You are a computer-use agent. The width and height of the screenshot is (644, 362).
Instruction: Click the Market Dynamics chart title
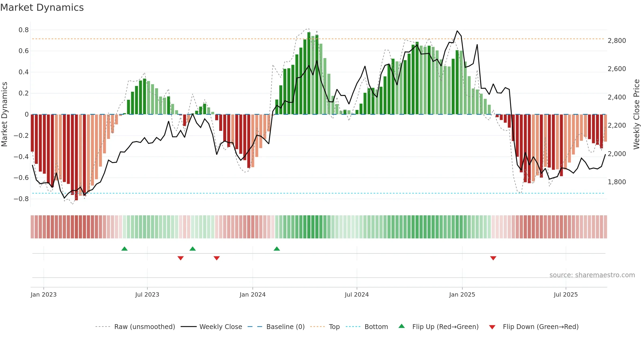pyautogui.click(x=42, y=8)
